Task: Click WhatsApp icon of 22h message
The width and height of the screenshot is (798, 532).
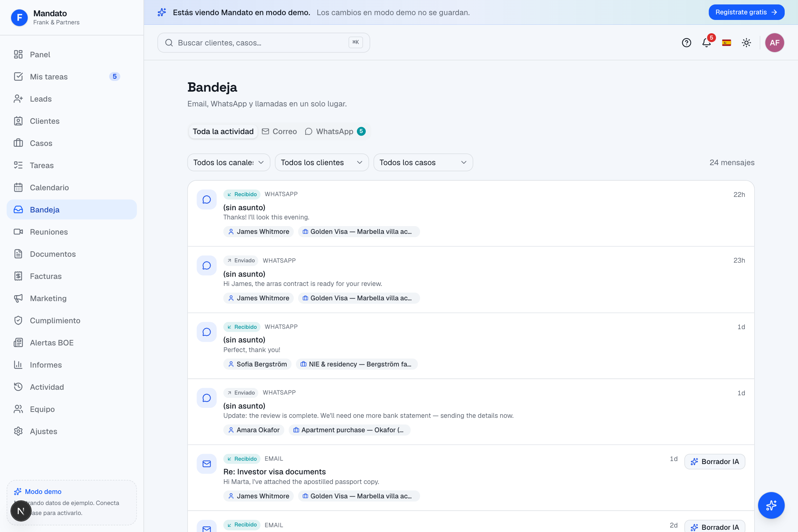Action: (x=207, y=200)
